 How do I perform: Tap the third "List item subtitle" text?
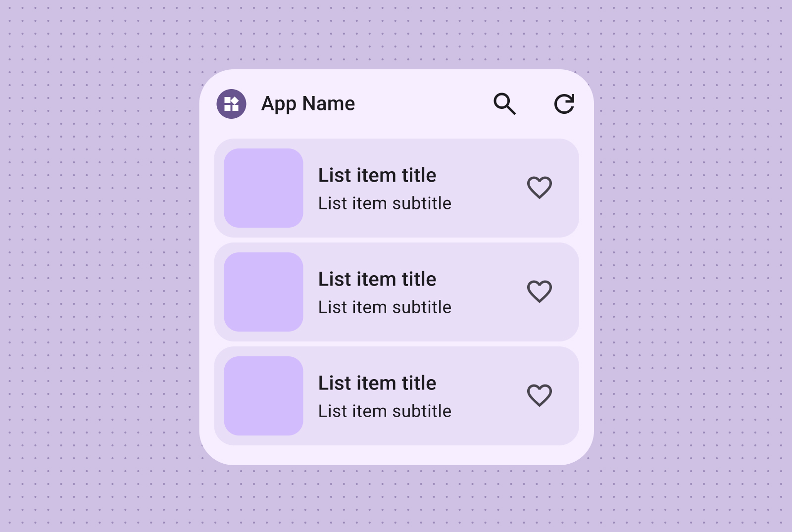pyautogui.click(x=385, y=411)
